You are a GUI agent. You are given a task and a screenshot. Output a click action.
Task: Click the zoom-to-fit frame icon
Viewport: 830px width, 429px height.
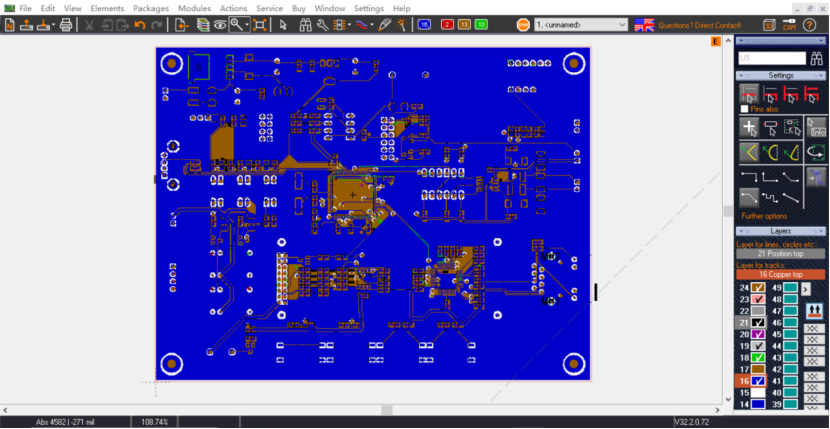[259, 24]
